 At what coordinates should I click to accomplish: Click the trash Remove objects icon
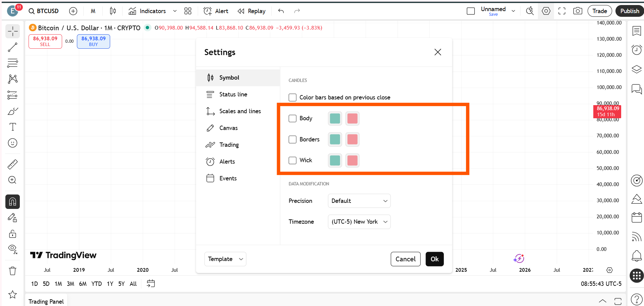(x=12, y=271)
